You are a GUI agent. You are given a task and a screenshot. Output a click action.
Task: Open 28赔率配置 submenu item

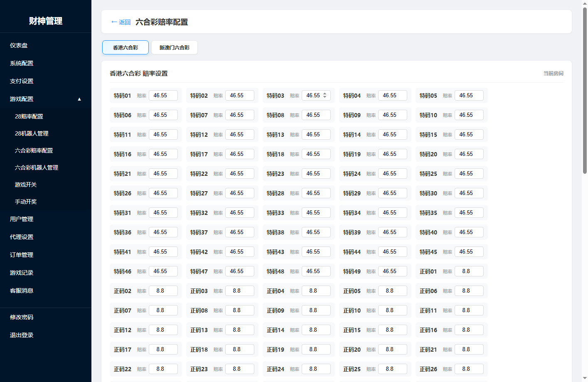coord(46,116)
